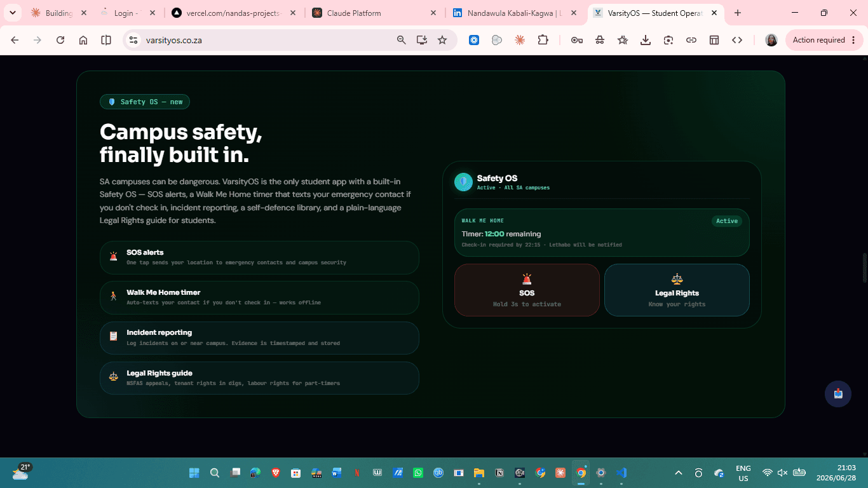Open WhatsApp from the taskbar

418,473
